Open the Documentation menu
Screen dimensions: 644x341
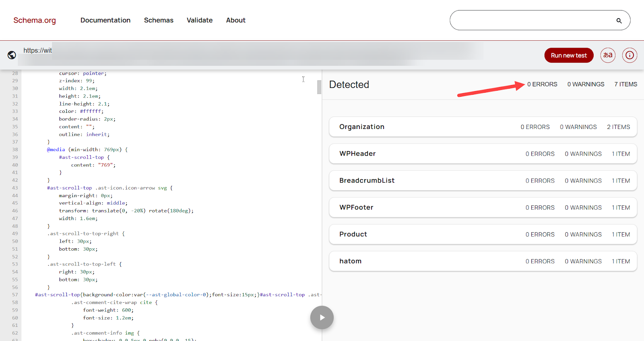tap(105, 20)
